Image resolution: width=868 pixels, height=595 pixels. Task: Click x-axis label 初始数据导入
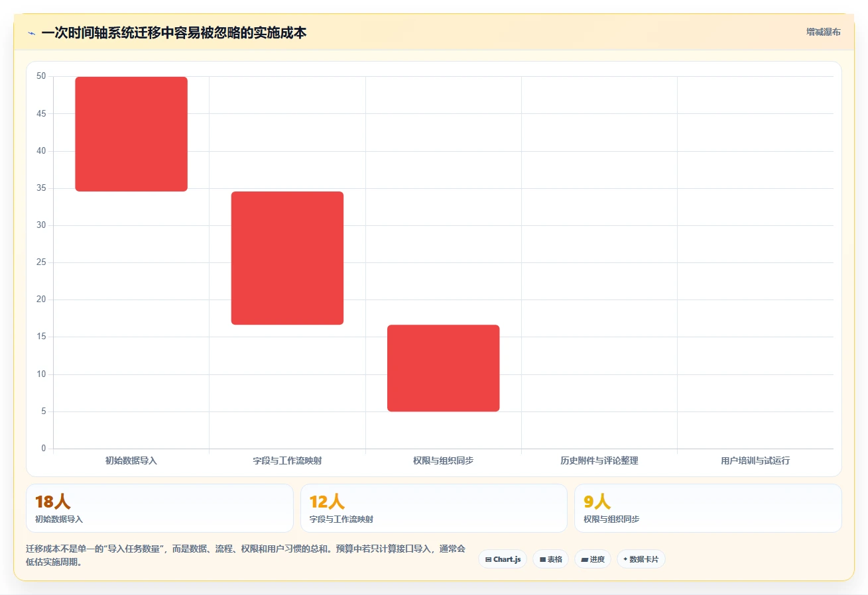[131, 460]
